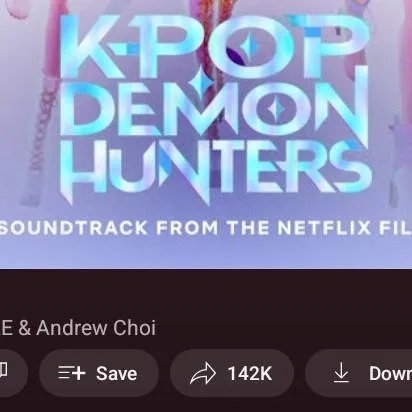The image size is (412, 412).
Task: Click the Share arrow icon
Action: 203,373
